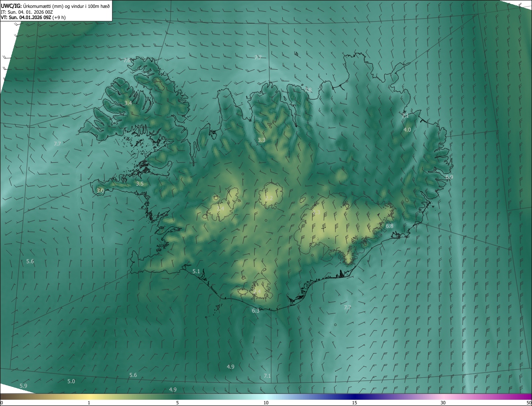Click the 6.8 value label
532x406 pixels.
point(389,226)
